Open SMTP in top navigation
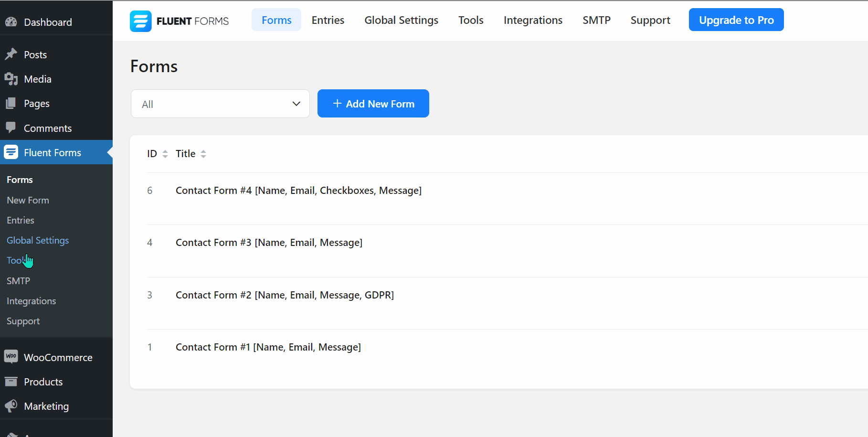This screenshot has width=868, height=437. (596, 20)
